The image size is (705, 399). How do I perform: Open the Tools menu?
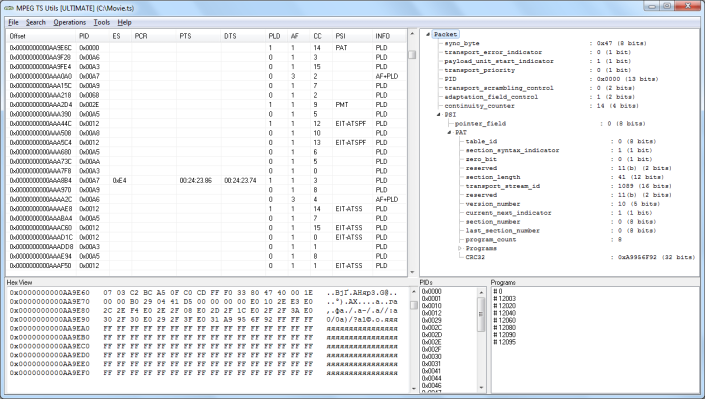(102, 22)
